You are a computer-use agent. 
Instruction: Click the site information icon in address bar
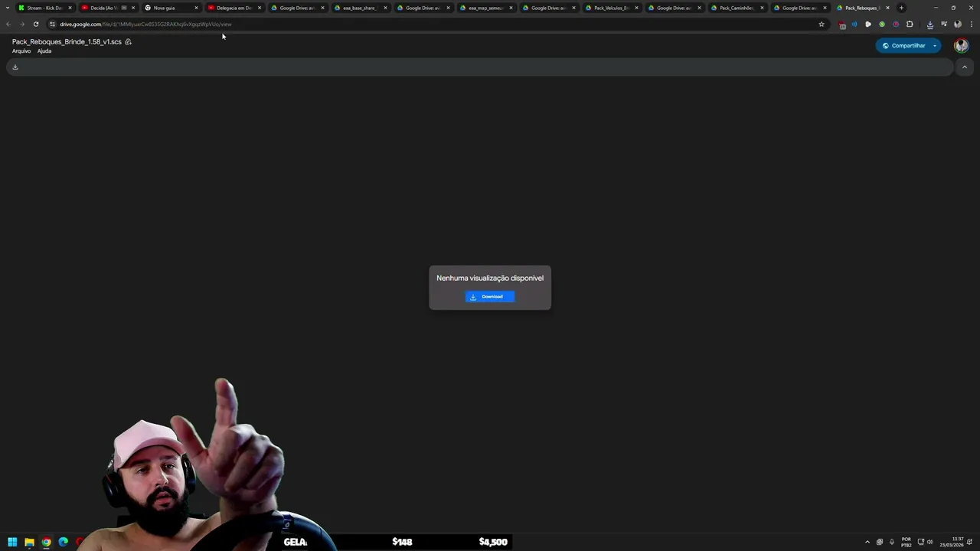tap(52, 24)
